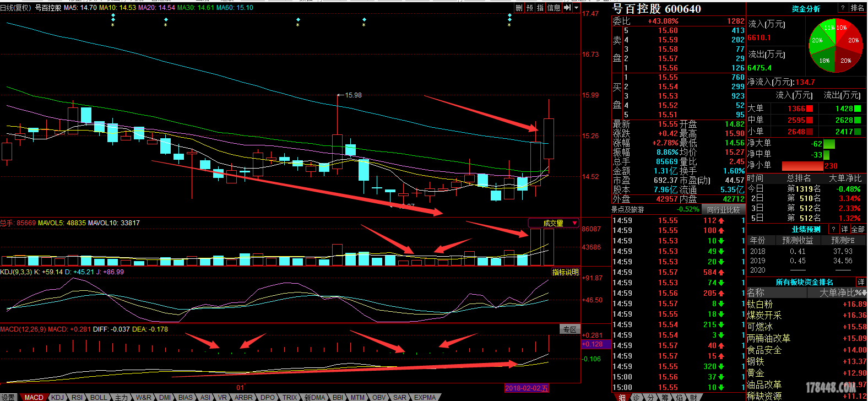Select the 分 tab below the trade list
This screenshot has height=401, width=868.
[x=650, y=397]
